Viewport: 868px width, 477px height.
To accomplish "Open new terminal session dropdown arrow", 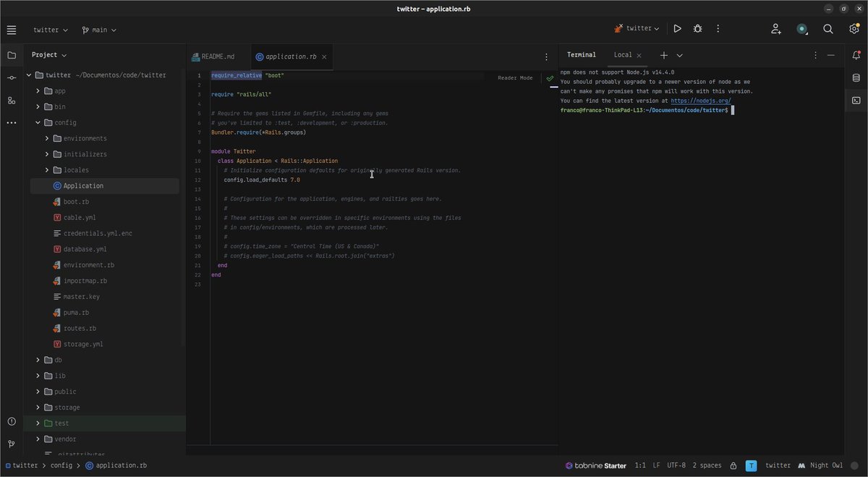I will pyautogui.click(x=679, y=55).
